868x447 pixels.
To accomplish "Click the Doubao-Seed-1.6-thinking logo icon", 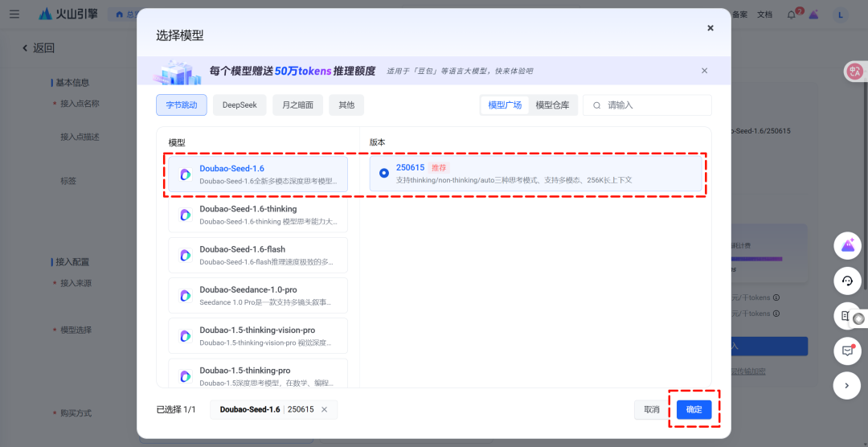I will tap(186, 215).
